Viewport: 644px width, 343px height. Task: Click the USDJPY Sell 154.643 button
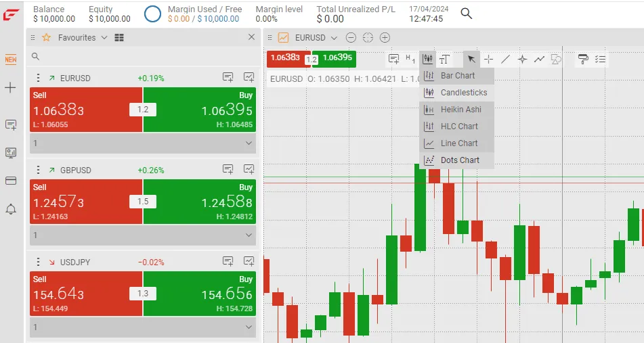(86, 294)
